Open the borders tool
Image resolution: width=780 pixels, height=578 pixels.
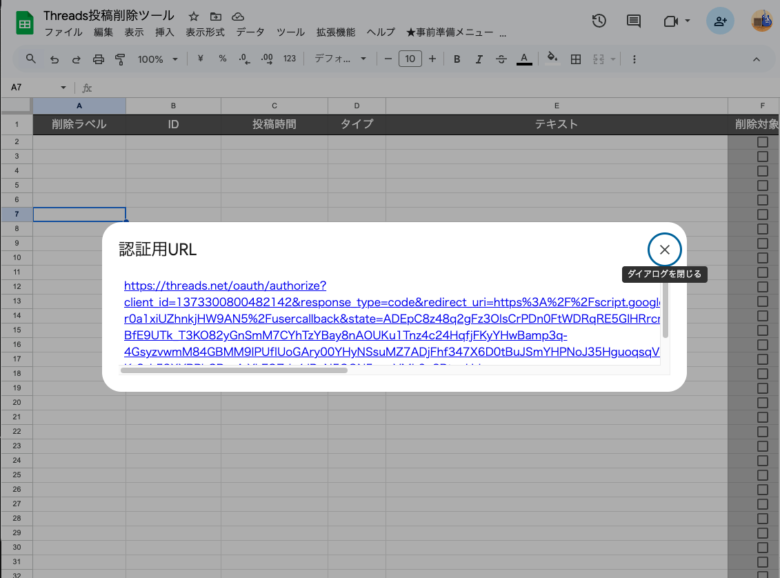tap(576, 59)
